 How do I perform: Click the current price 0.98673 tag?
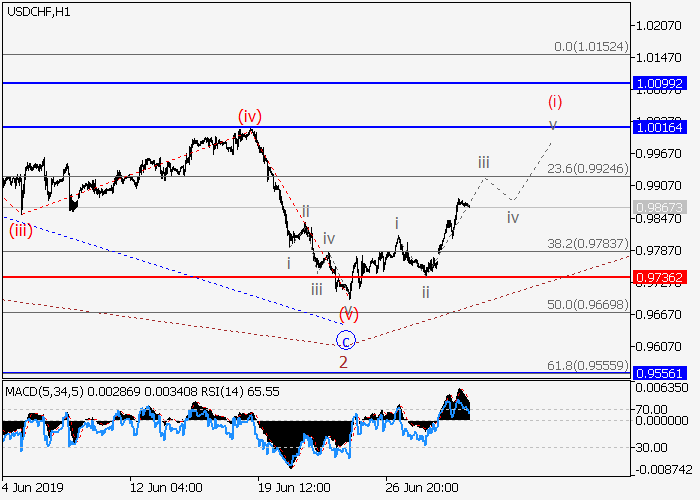tap(662, 207)
